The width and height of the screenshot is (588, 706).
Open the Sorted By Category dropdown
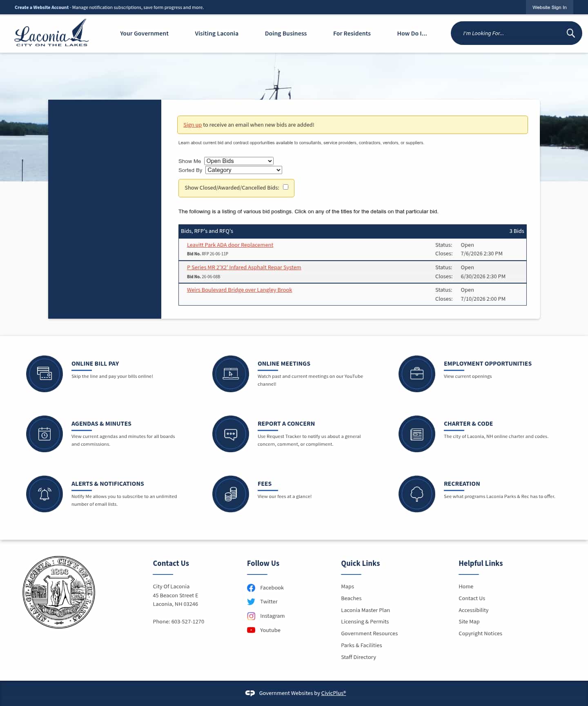pyautogui.click(x=244, y=170)
